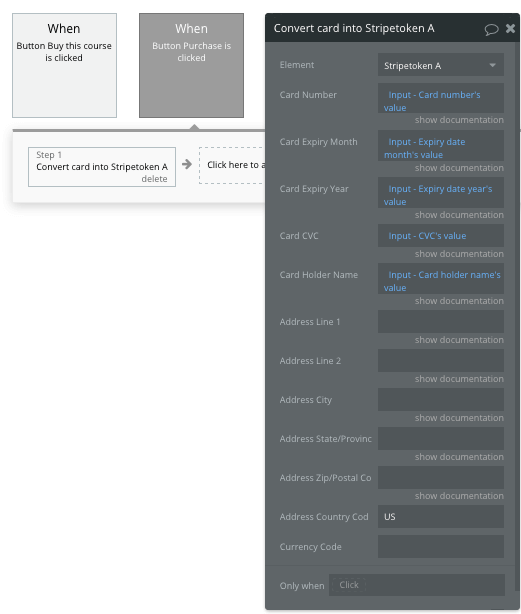Edit Card Expiry Month expression field
This screenshot has height=614, width=521.
coord(441,146)
